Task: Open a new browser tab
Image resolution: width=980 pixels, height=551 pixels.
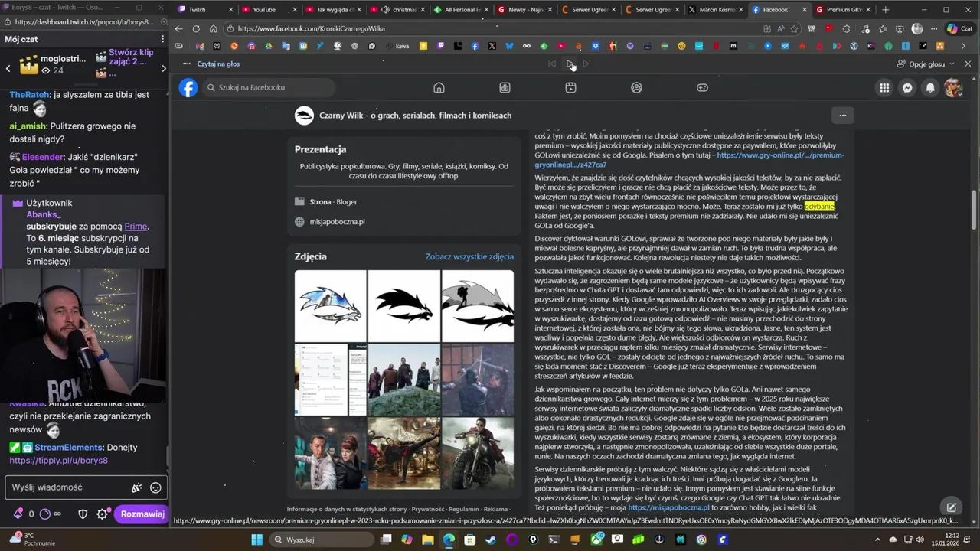Action: [886, 10]
